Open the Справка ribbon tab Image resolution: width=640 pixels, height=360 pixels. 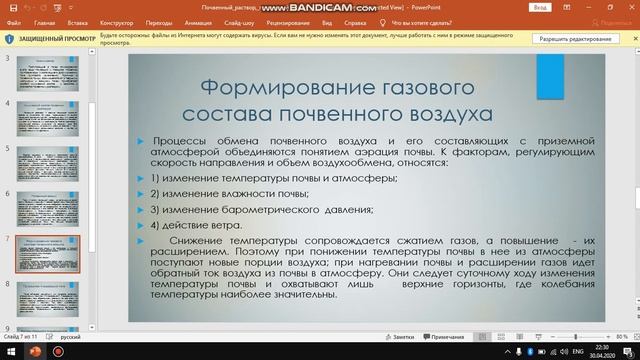355,23
